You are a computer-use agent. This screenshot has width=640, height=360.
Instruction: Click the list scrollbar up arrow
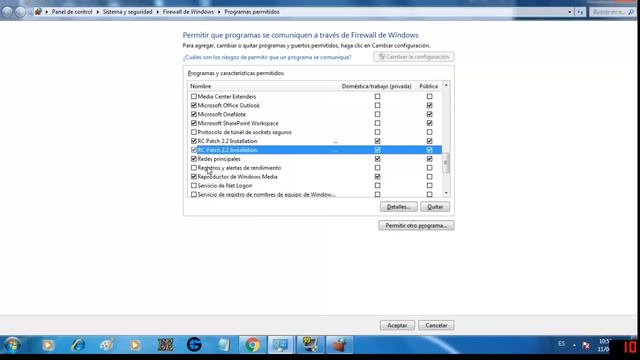(x=446, y=85)
